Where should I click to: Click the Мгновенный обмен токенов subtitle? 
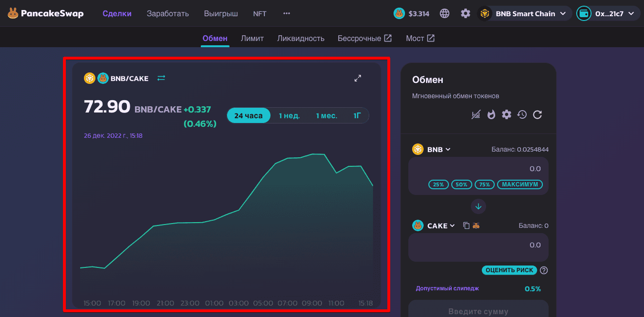coord(456,96)
